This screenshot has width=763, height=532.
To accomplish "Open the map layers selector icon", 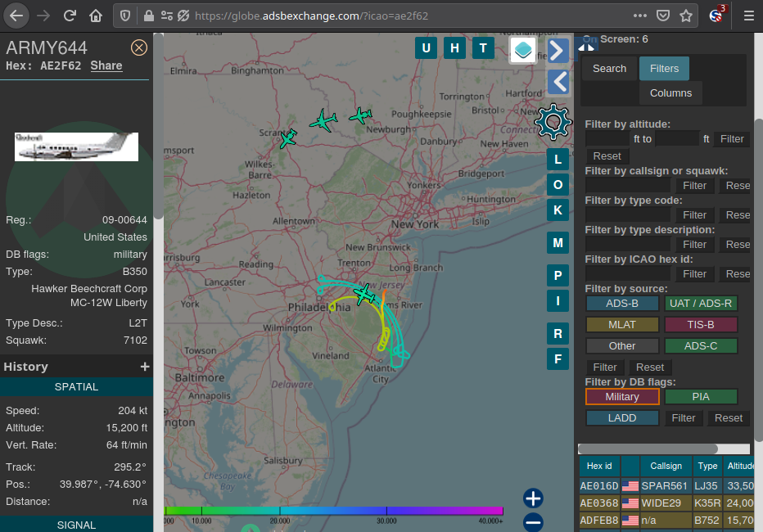I will point(523,50).
